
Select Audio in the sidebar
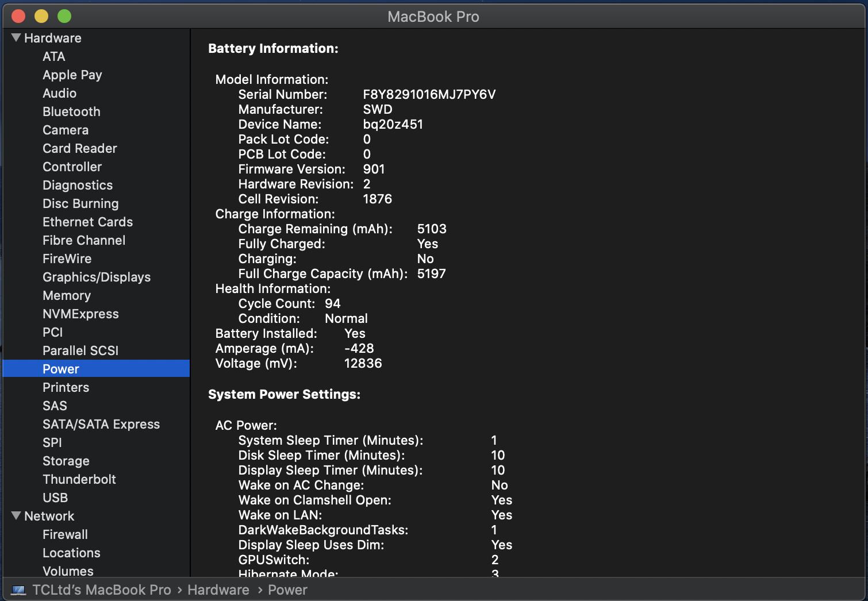pos(59,93)
